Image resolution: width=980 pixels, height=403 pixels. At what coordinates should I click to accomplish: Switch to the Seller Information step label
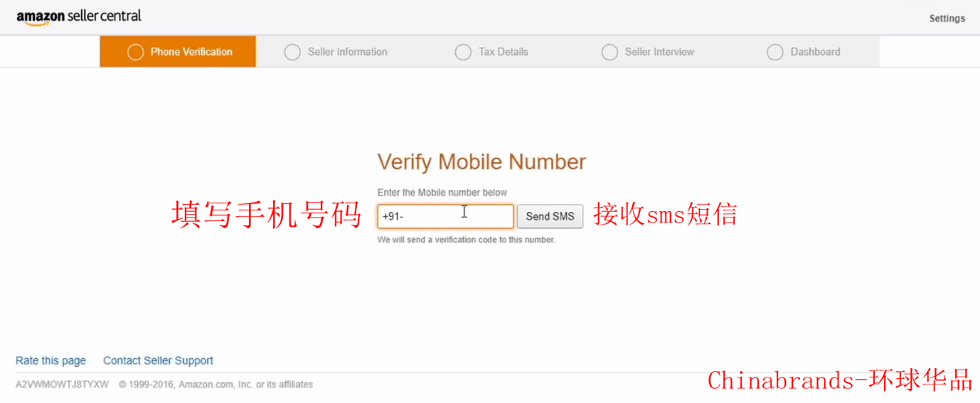point(348,52)
